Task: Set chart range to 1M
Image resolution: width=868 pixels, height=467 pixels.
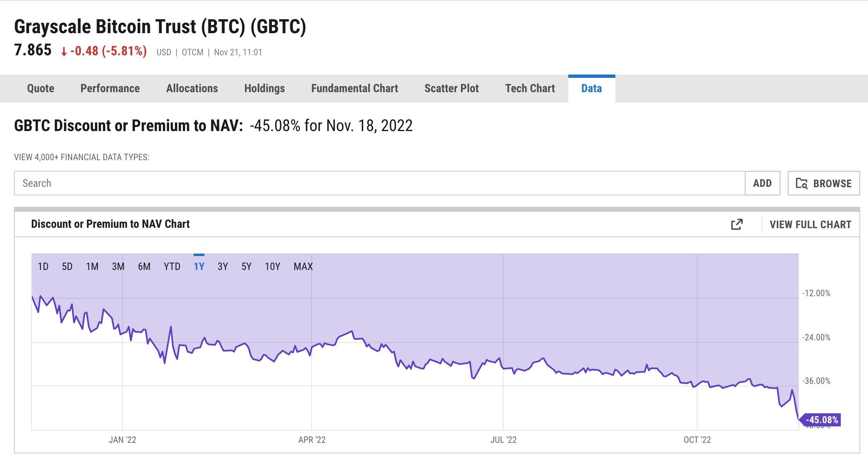Action: 92,267
